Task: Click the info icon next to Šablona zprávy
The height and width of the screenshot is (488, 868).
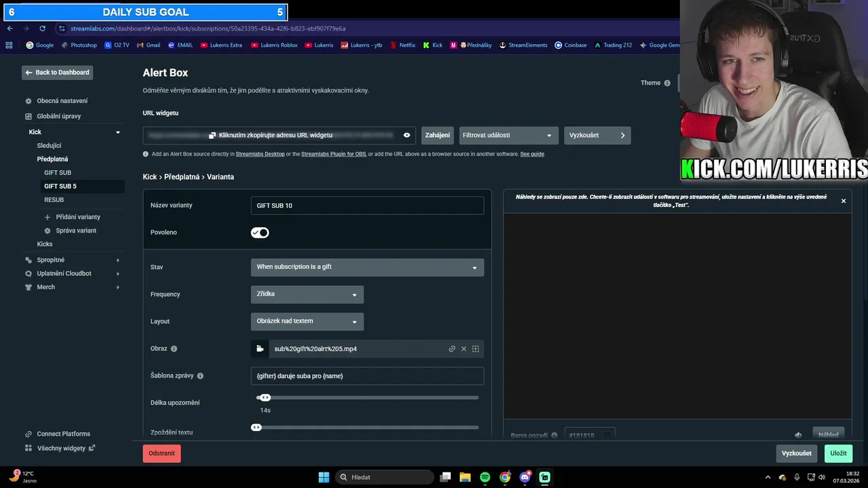Action: click(x=200, y=376)
